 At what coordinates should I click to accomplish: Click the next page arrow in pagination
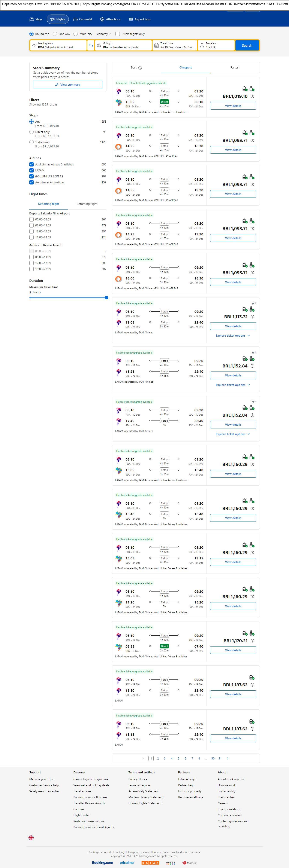[x=228, y=758]
